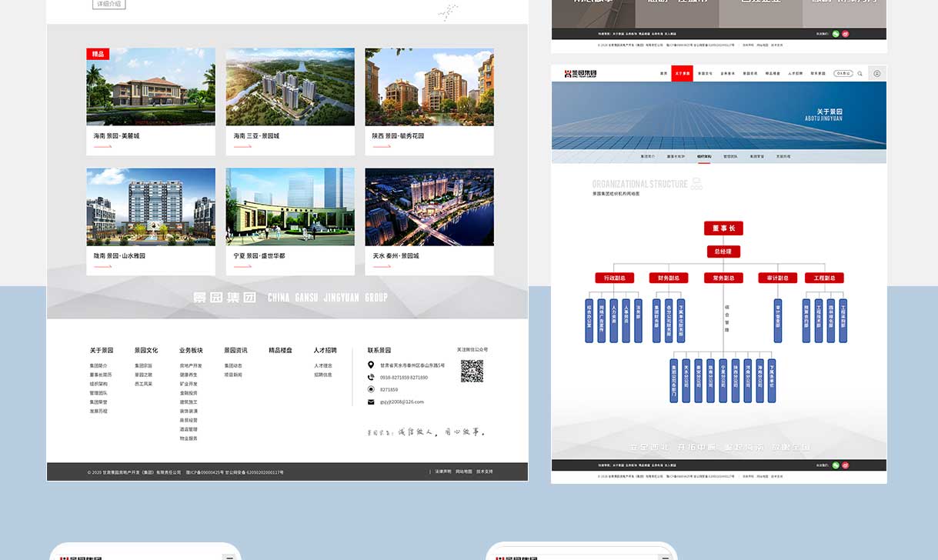Open the 物业服务 footer link
This screenshot has height=560, width=938.
pyautogui.click(x=189, y=438)
